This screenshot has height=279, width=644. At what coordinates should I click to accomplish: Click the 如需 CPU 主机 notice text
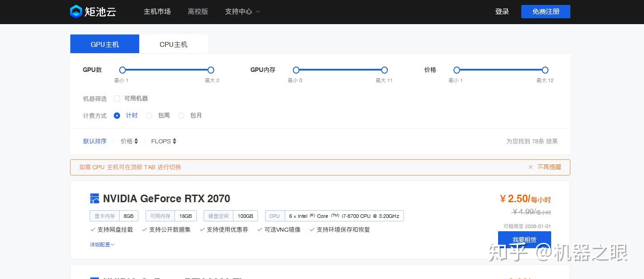pos(130,167)
